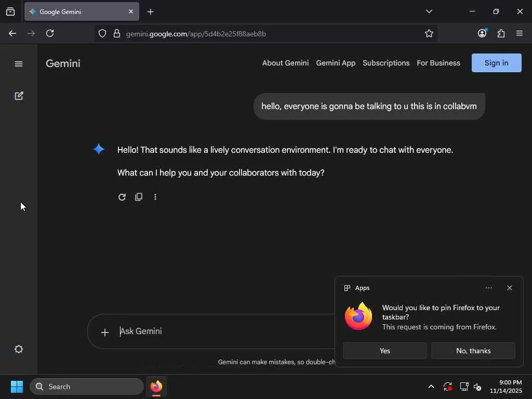Open Firefox account icon
The image size is (532, 399).
point(482,33)
